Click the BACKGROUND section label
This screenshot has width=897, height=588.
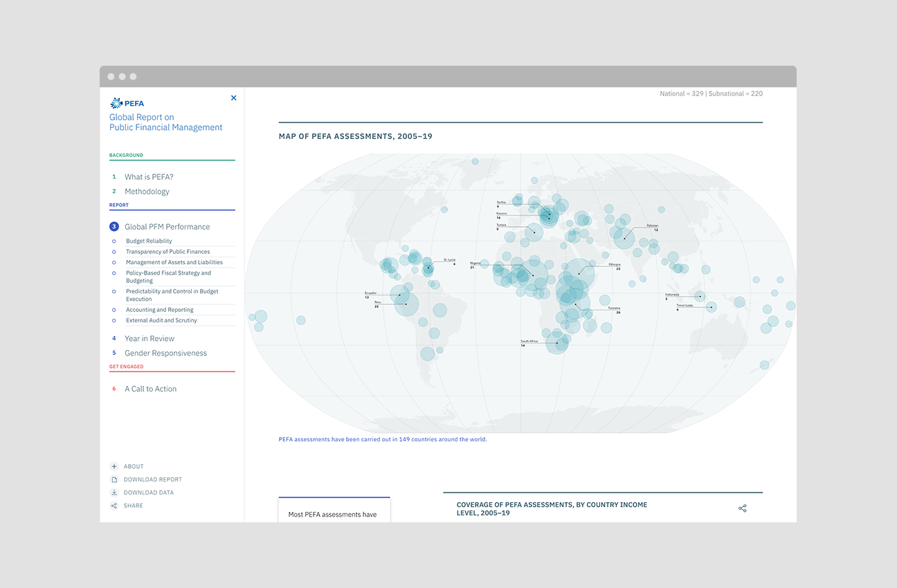click(x=126, y=156)
